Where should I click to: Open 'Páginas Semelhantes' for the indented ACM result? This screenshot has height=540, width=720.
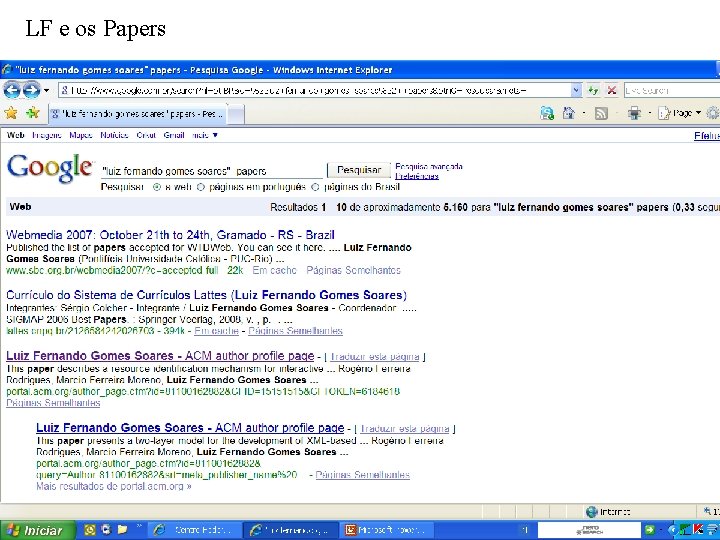coord(363,475)
